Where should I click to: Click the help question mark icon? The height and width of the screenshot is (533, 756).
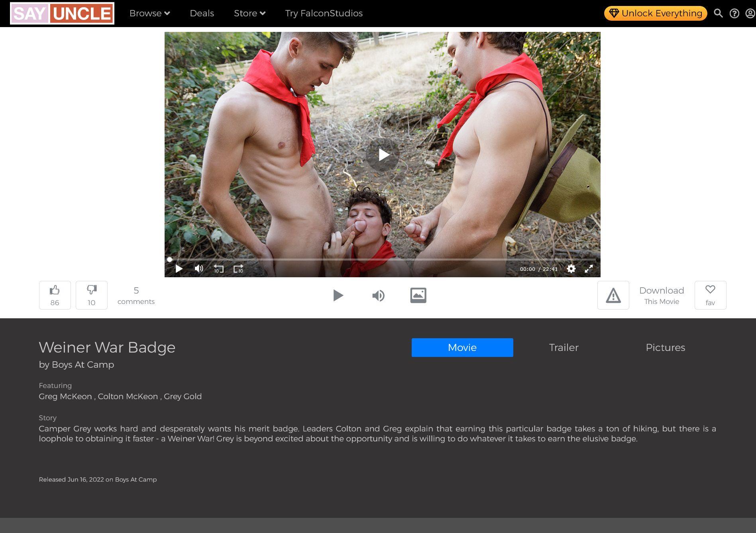(734, 14)
